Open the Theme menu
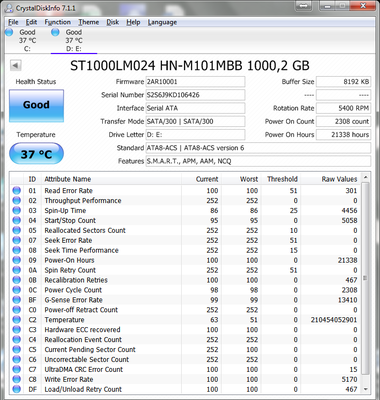This screenshot has width=380, height=400. (x=89, y=22)
